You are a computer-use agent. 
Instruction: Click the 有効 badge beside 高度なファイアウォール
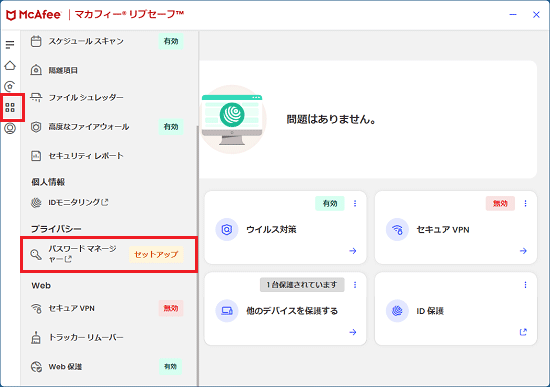tap(171, 127)
